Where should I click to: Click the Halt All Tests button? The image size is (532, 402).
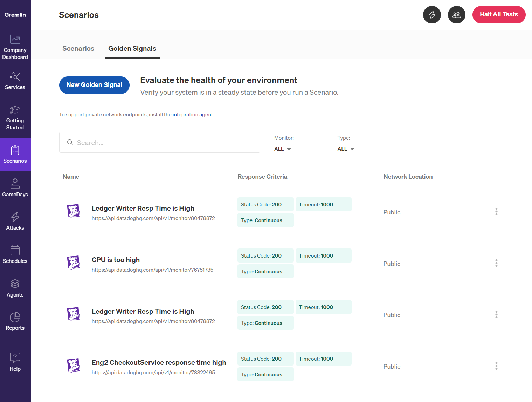pos(499,15)
